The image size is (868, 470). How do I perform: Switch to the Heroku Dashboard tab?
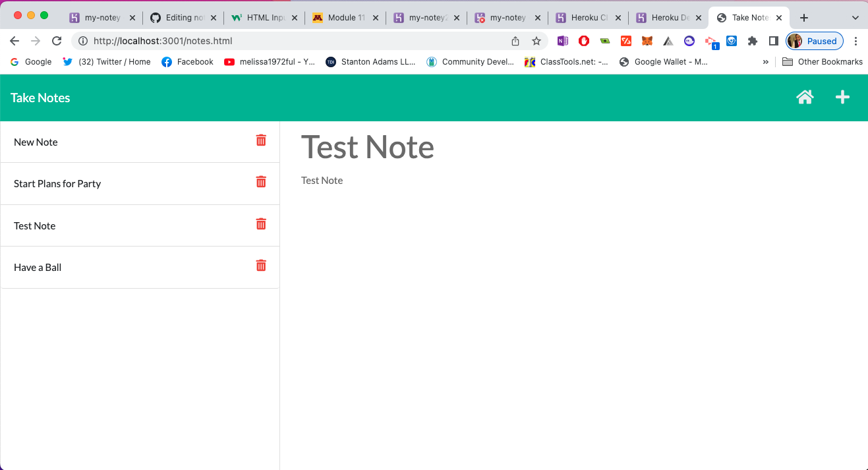click(668, 18)
